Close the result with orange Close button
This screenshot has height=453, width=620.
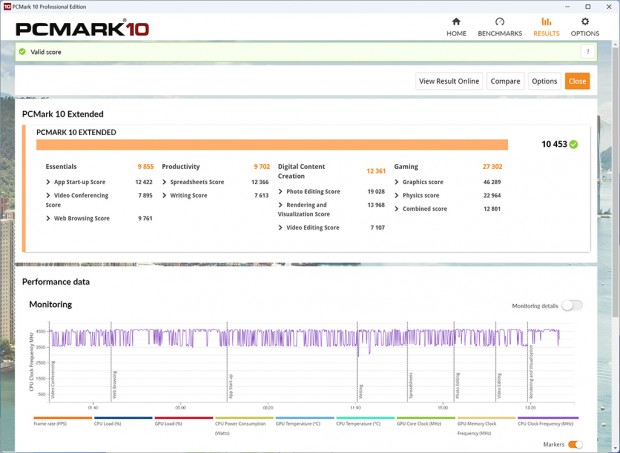point(577,81)
